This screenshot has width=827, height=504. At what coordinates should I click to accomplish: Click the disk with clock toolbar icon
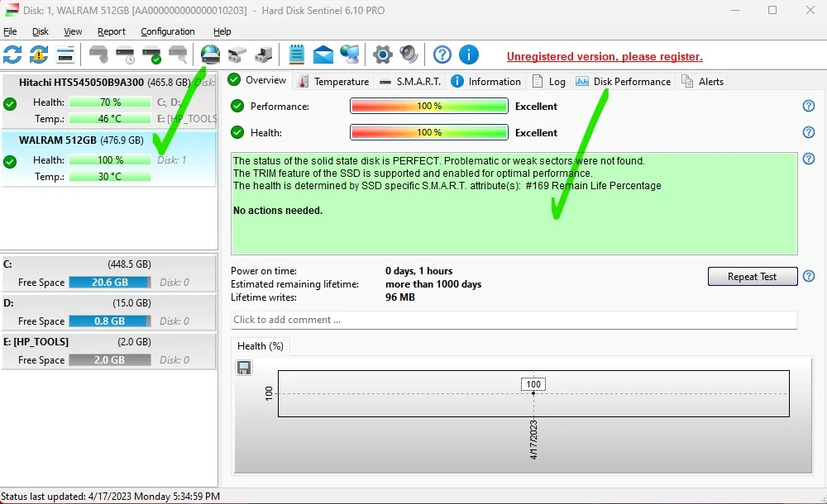pos(125,55)
